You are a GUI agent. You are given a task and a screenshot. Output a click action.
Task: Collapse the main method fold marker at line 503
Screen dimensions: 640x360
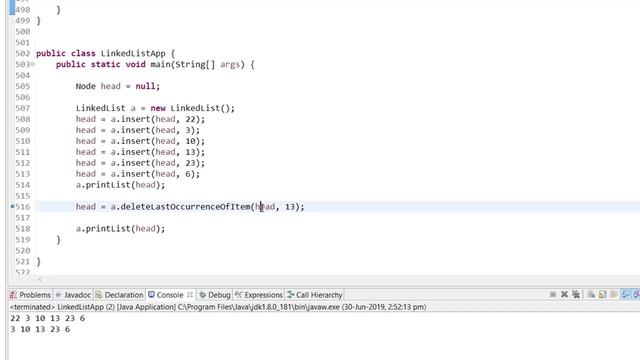click(x=33, y=64)
